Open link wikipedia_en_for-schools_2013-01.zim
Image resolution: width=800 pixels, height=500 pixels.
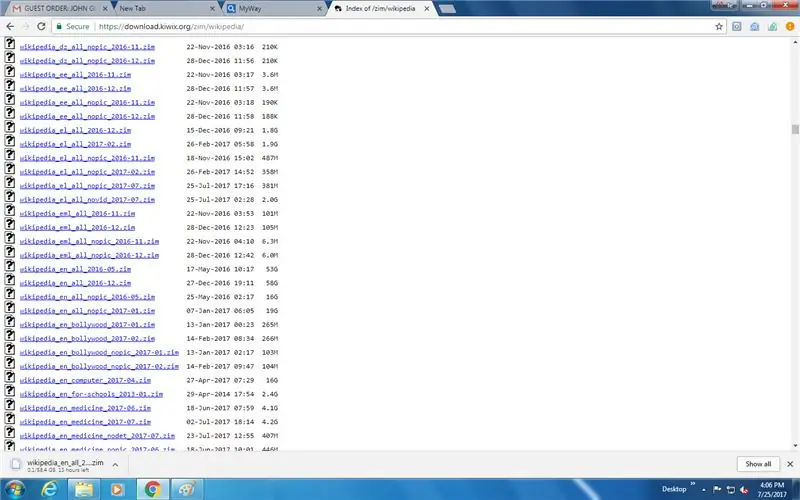click(x=91, y=394)
